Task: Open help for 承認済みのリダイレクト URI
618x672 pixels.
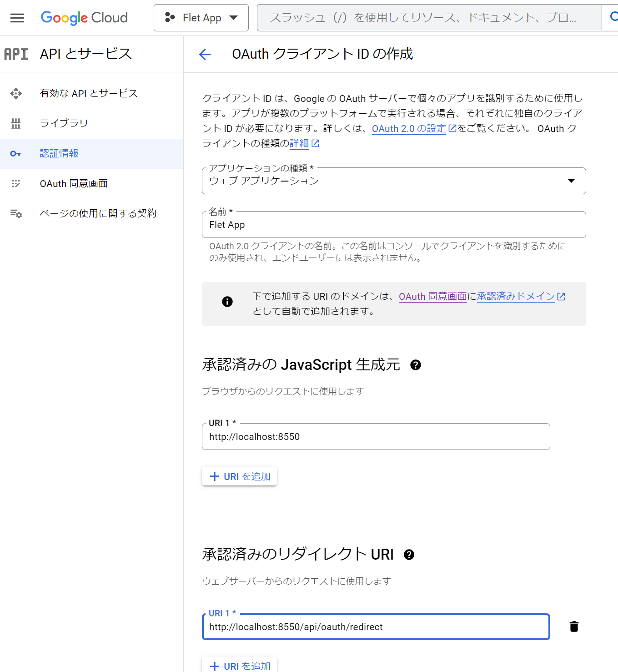Action: 409,555
